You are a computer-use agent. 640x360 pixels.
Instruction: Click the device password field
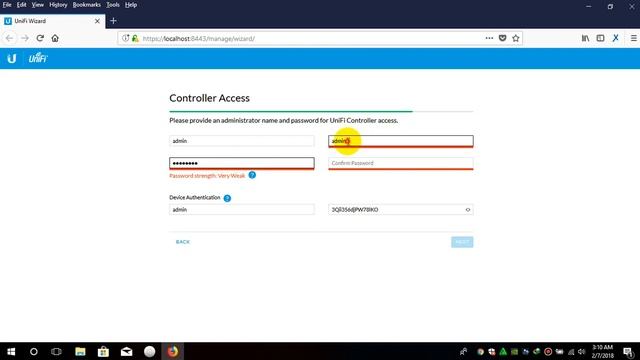tap(401, 209)
